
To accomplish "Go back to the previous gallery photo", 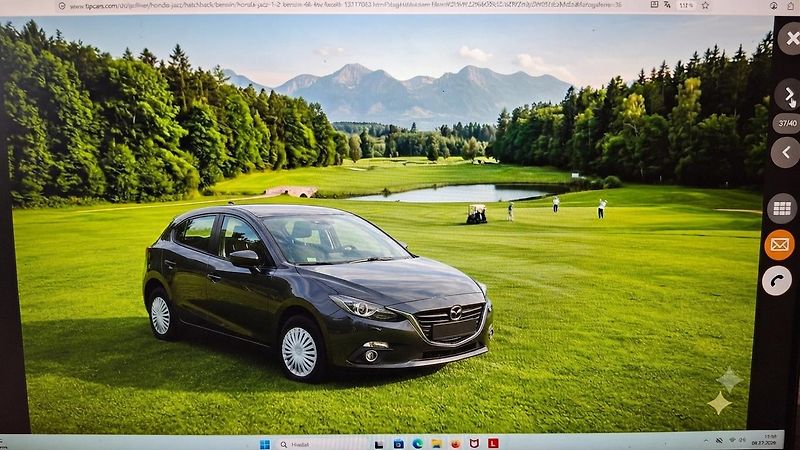I will pos(786,153).
